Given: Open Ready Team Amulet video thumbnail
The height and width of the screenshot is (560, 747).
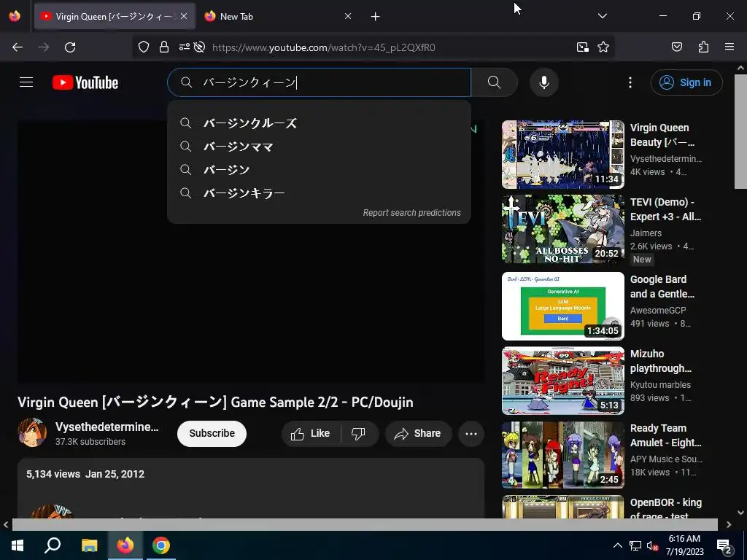Looking at the screenshot, I should (x=562, y=455).
